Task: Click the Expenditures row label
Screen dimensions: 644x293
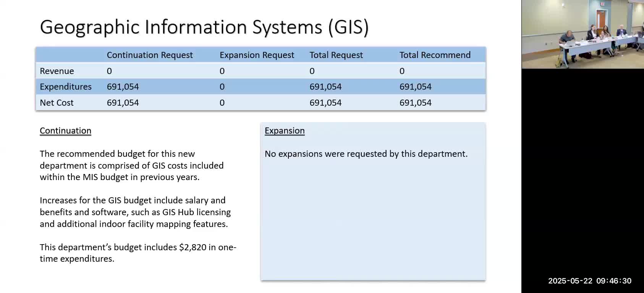Action: point(66,87)
